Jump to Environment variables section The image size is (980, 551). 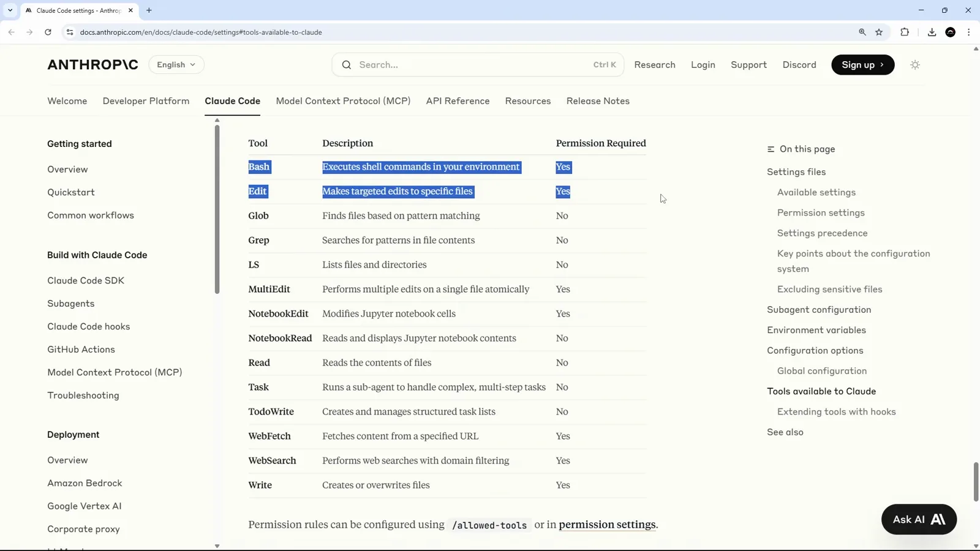point(816,330)
